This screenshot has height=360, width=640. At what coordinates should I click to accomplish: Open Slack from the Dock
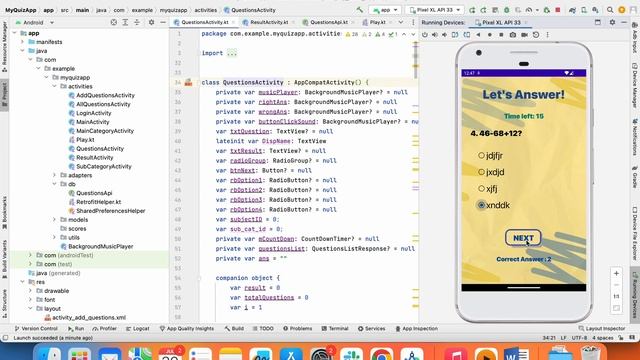click(351, 354)
